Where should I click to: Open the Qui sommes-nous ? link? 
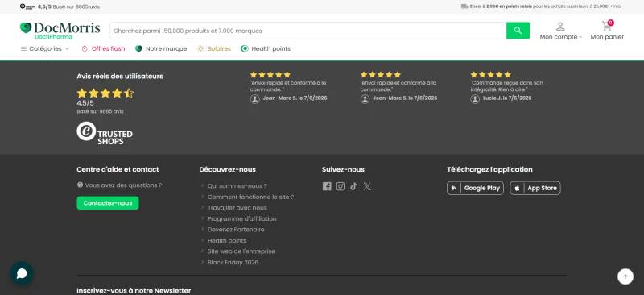(x=237, y=186)
